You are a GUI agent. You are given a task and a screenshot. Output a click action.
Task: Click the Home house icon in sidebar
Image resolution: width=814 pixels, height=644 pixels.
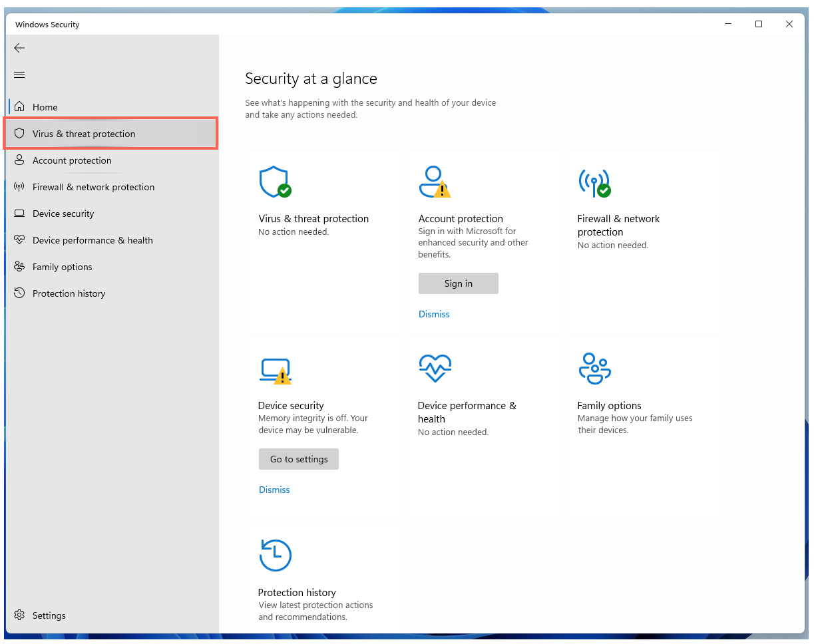pyautogui.click(x=19, y=106)
